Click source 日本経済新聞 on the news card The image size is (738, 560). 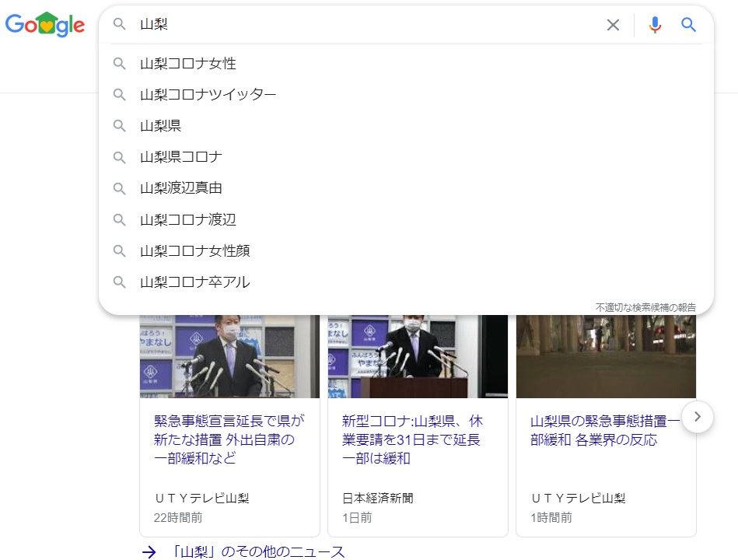pos(377,498)
